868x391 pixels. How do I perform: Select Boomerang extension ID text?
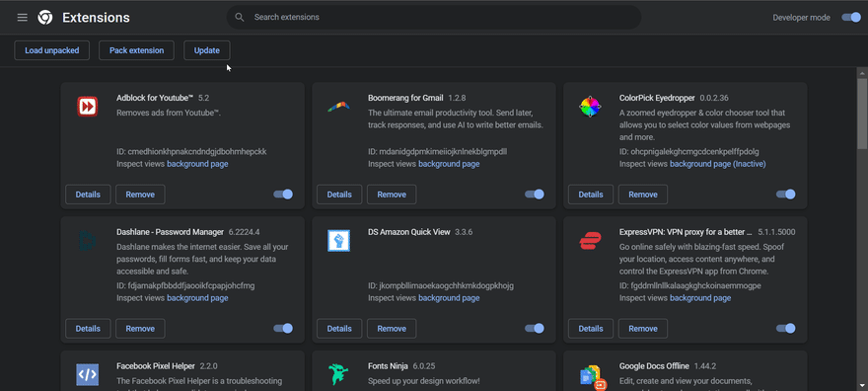pyautogui.click(x=437, y=151)
